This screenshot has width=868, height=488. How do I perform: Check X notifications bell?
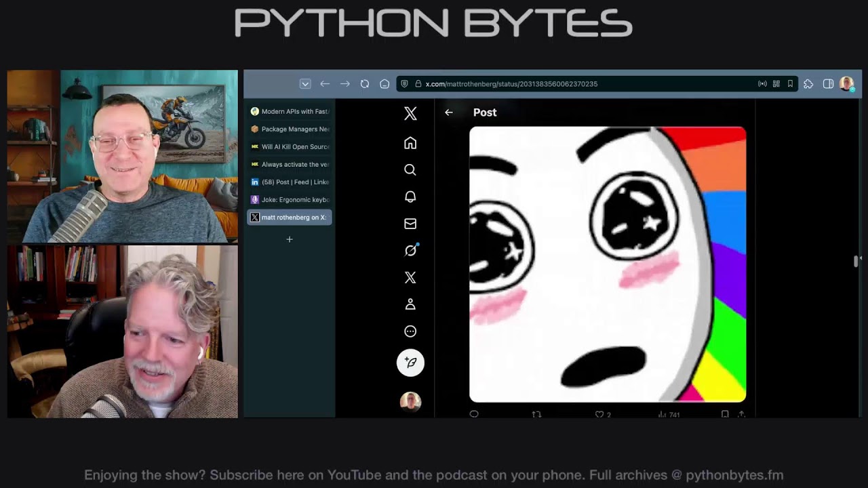(x=410, y=197)
